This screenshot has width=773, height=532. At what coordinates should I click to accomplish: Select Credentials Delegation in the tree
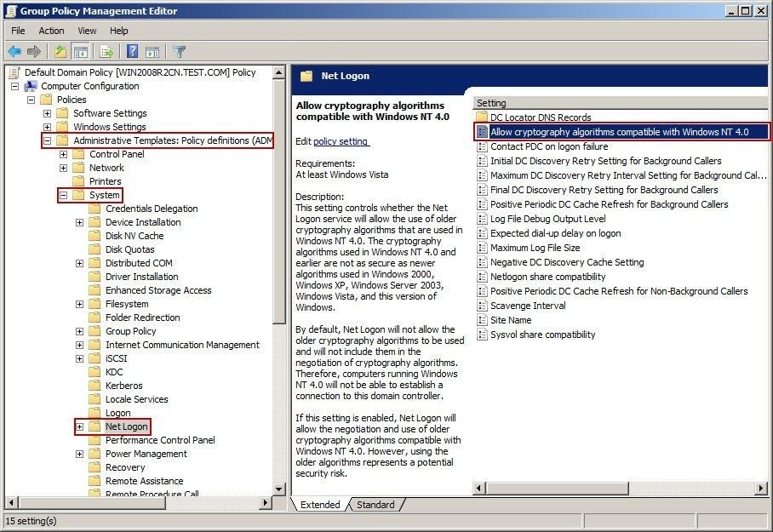click(x=152, y=209)
